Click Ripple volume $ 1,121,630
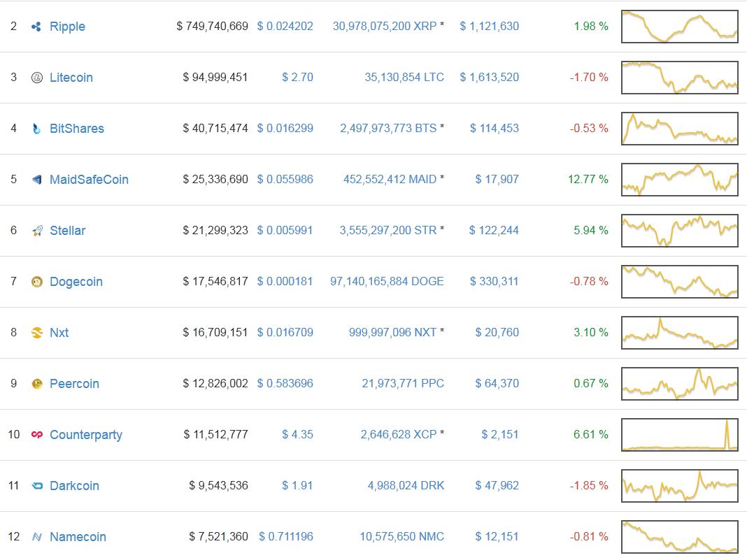 [490, 26]
